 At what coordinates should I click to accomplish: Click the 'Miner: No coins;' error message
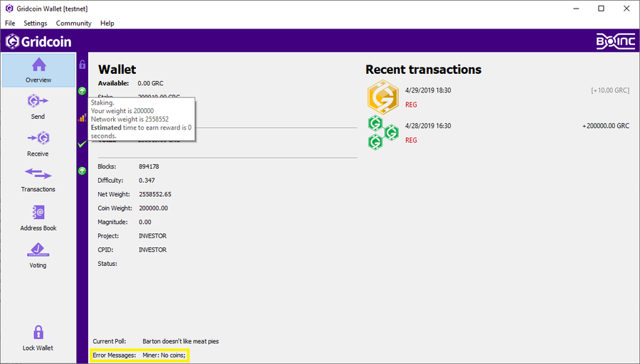click(164, 355)
